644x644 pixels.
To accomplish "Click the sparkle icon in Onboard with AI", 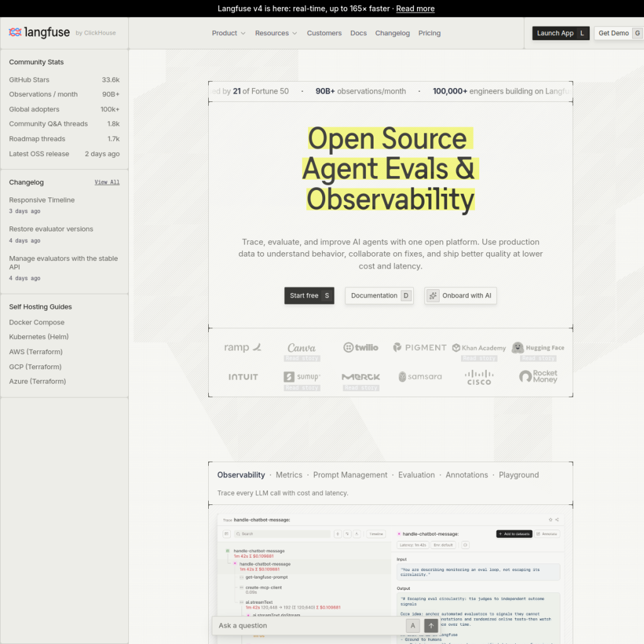I will [433, 296].
